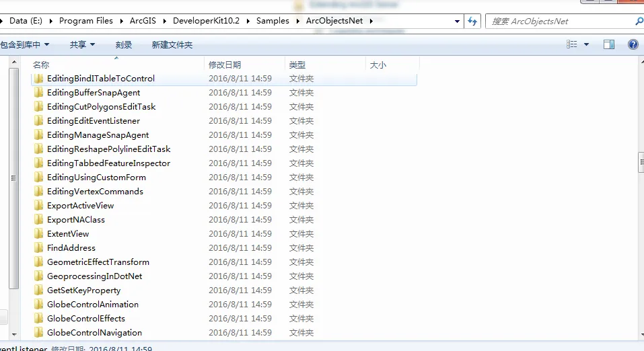Click the 新建文件夹 button
The height and width of the screenshot is (351, 644).
click(172, 45)
